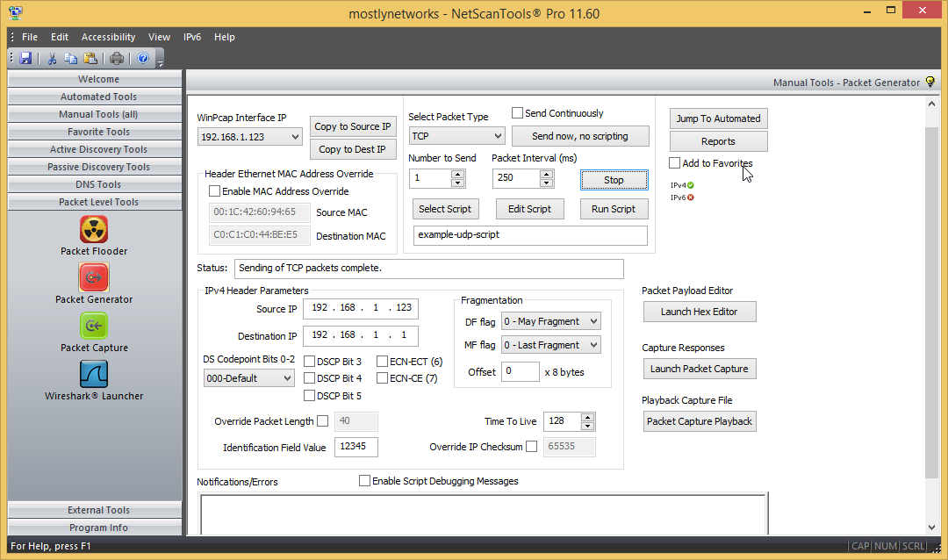Open the Wireshark Launcher icon
948x560 pixels.
94,374
